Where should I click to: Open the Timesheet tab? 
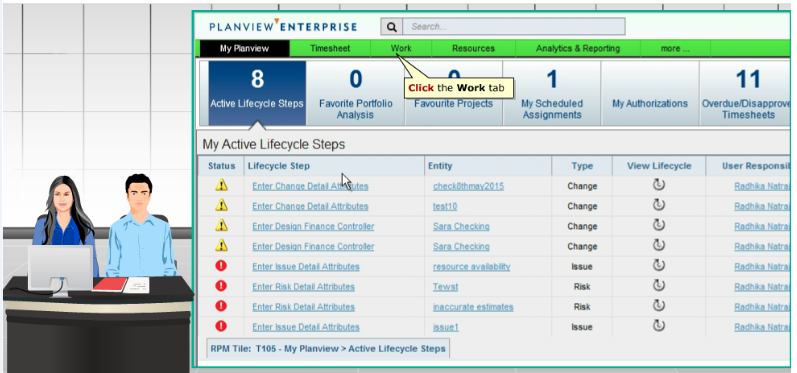click(x=330, y=49)
